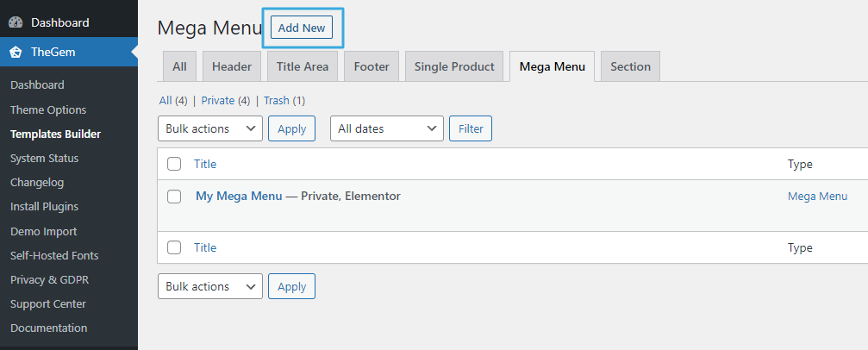Image resolution: width=868 pixels, height=350 pixels.
Task: Open the top Bulk actions dropdown
Action: (210, 128)
